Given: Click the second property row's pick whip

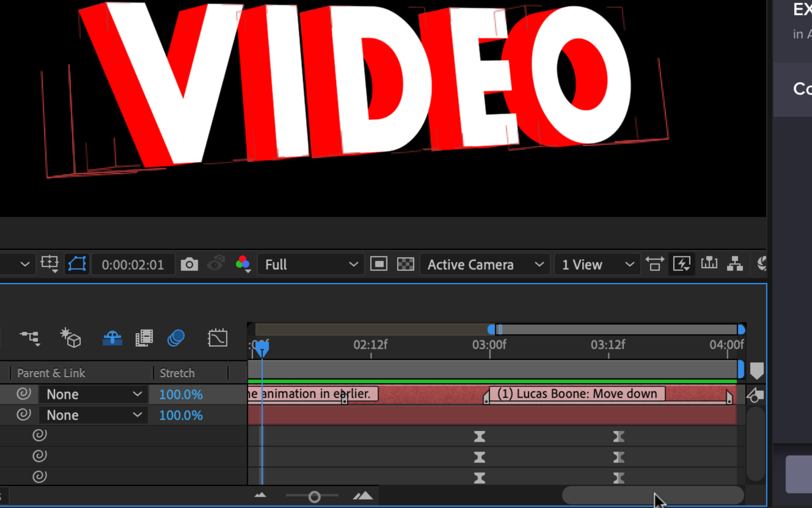Looking at the screenshot, I should coord(39,456).
